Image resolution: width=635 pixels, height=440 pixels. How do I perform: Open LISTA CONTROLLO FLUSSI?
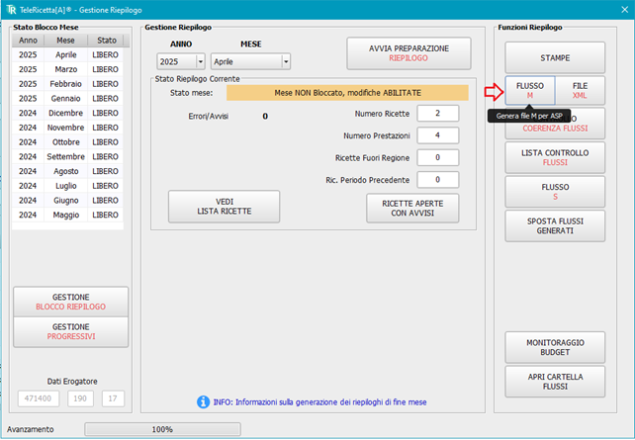pyautogui.click(x=554, y=157)
